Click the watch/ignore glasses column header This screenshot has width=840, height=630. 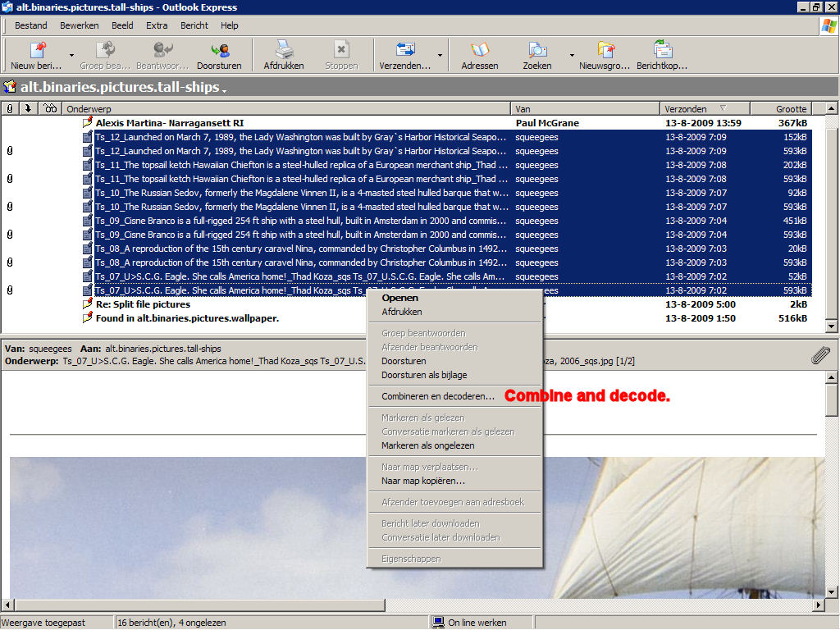coord(50,109)
